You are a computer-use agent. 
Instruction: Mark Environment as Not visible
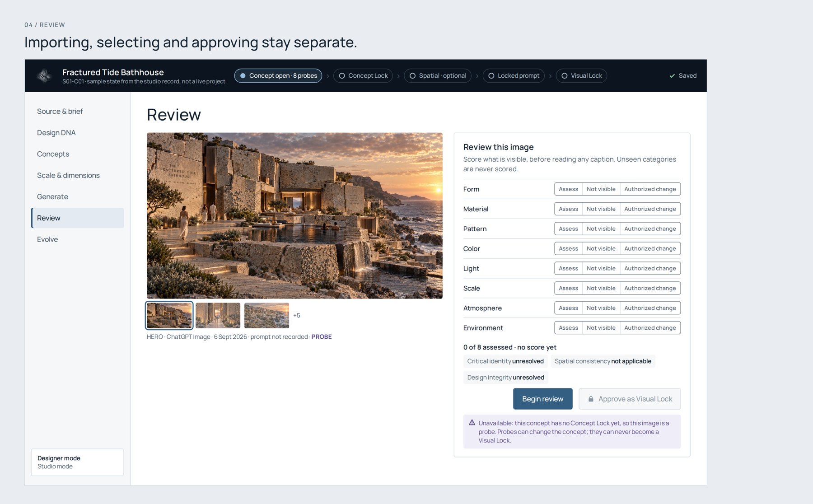click(601, 328)
